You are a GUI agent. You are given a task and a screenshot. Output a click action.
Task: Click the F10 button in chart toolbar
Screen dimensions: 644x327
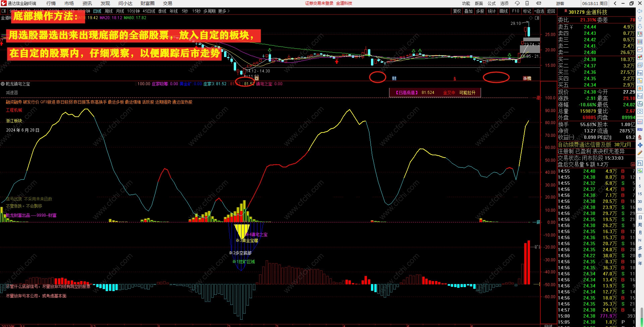tap(516, 11)
